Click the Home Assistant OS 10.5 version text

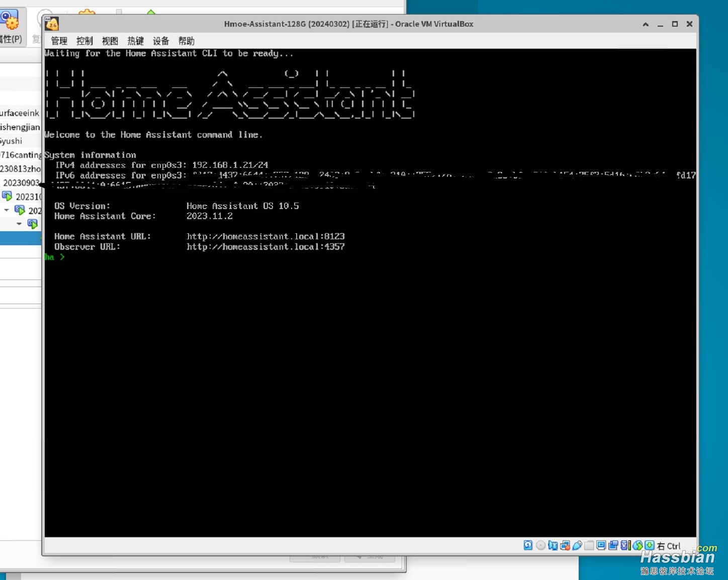pos(243,206)
